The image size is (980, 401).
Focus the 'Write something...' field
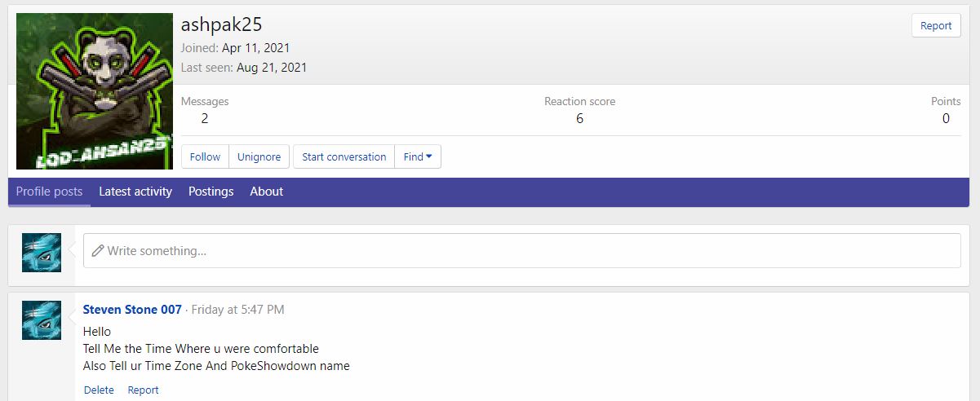click(522, 251)
